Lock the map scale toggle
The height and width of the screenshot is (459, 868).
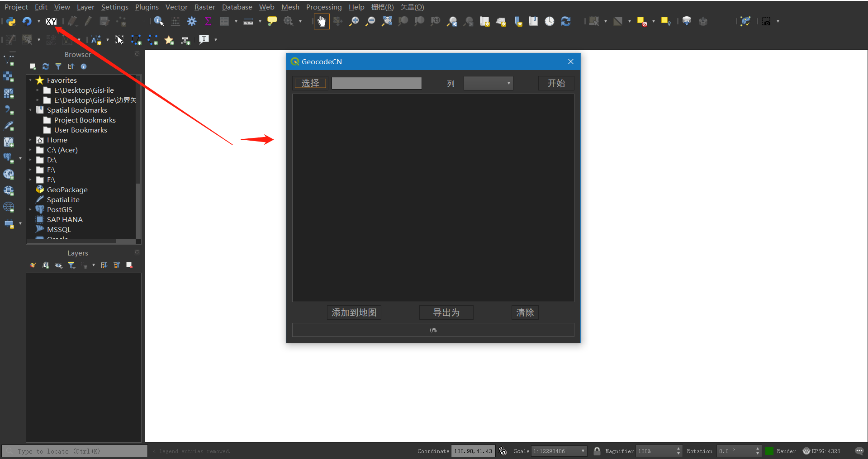tap(597, 451)
